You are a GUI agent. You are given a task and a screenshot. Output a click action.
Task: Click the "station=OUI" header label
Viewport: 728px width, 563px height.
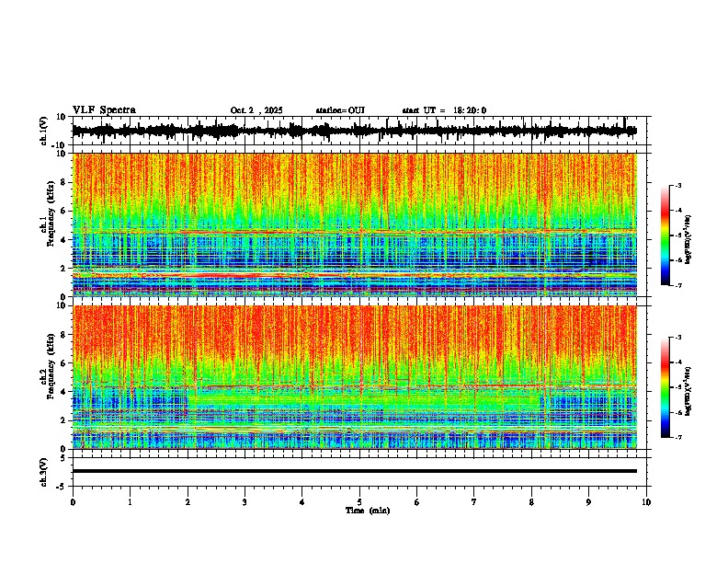point(340,110)
